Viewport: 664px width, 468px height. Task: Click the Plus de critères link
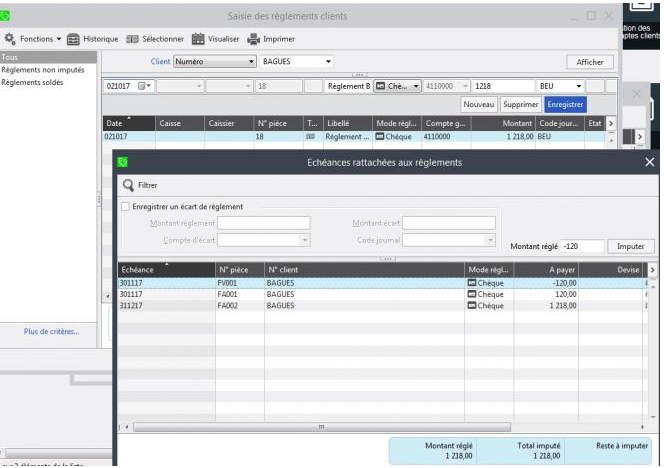(52, 331)
